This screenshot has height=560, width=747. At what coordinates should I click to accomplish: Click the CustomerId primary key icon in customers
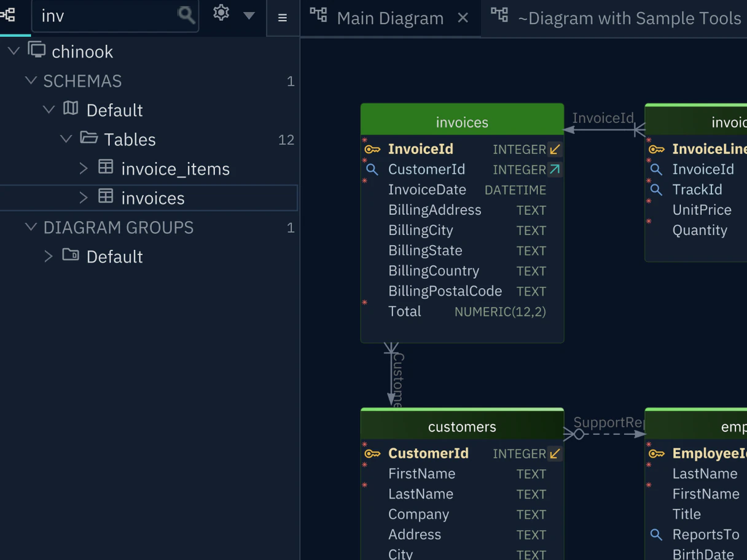click(x=372, y=454)
